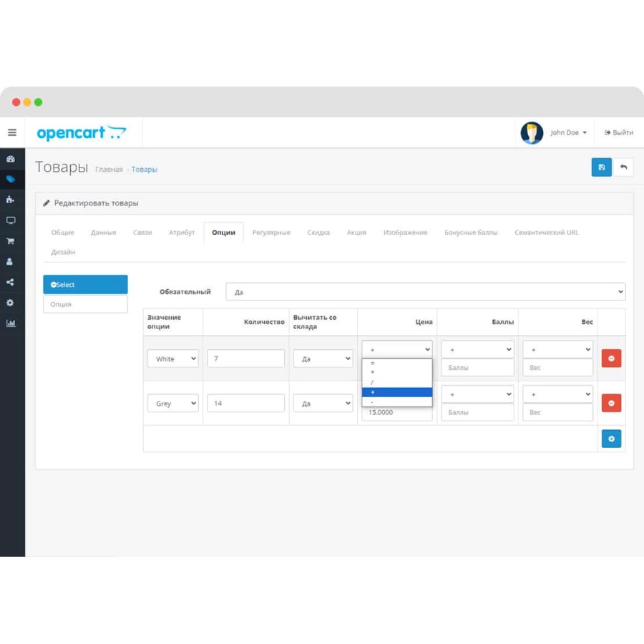Remove the White option value row

pos(611,358)
